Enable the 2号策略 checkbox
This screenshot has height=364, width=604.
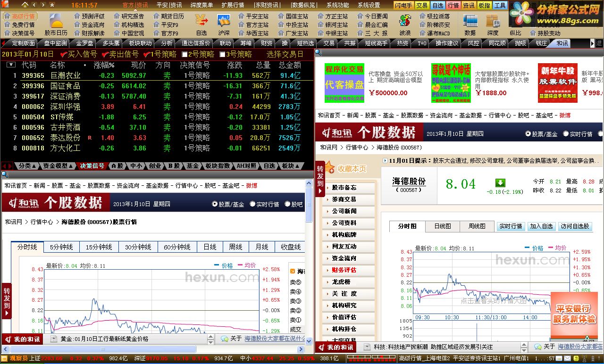(x=185, y=54)
